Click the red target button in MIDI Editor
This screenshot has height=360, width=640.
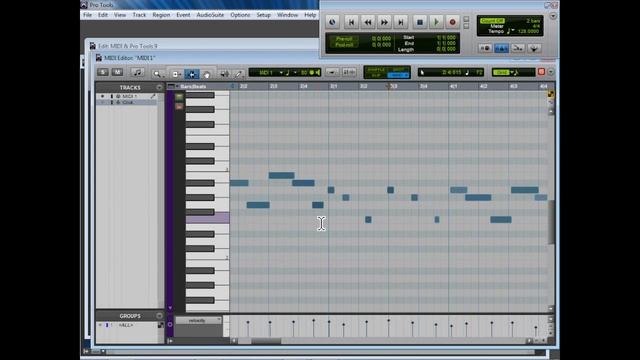click(542, 72)
